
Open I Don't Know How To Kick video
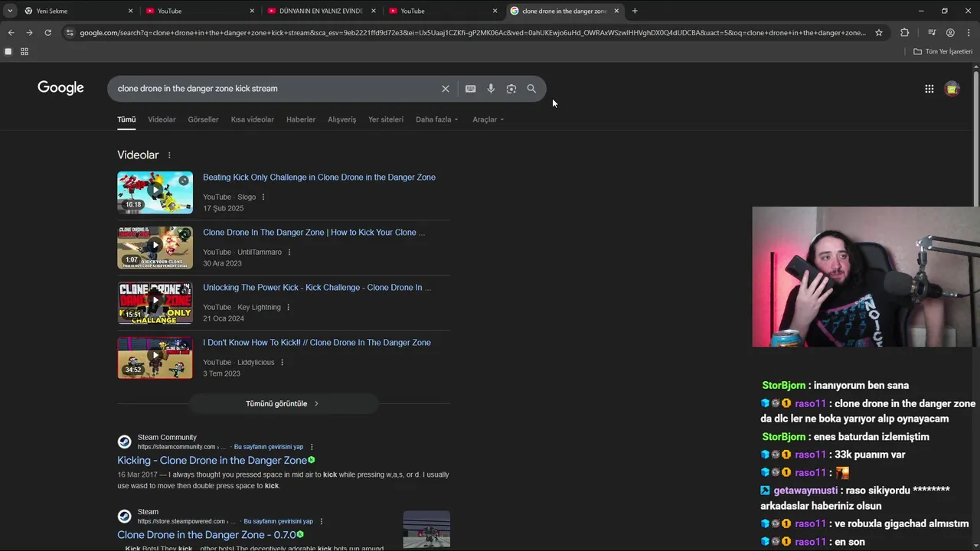point(317,343)
